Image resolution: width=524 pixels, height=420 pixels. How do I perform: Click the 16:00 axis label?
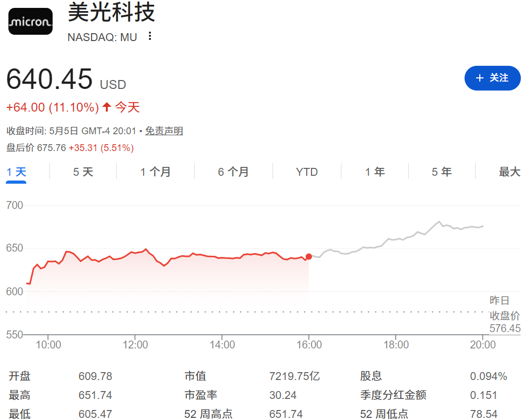click(309, 344)
